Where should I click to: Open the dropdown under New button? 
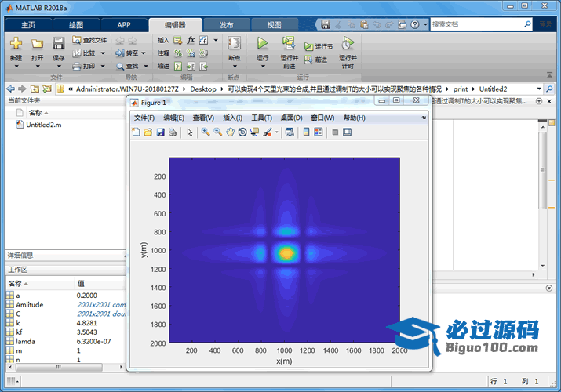tap(16, 66)
